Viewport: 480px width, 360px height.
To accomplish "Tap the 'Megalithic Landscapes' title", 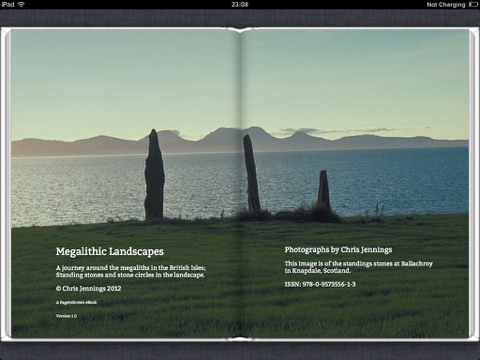I will tap(110, 251).
